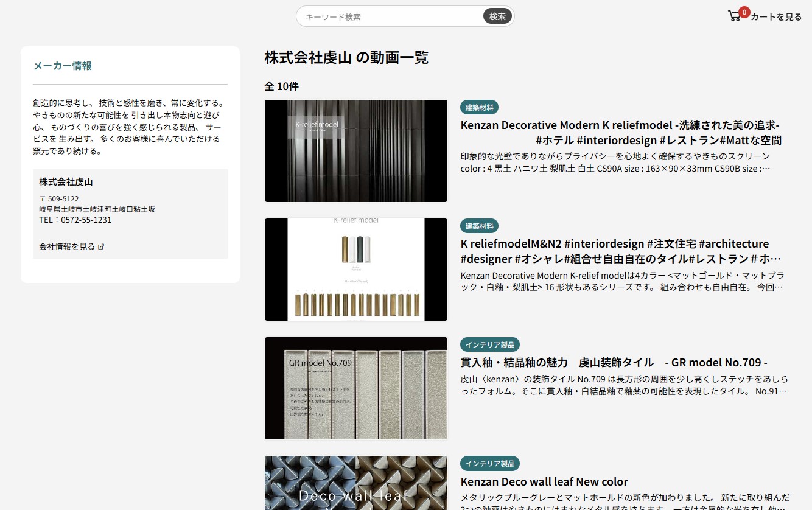812x510 pixels.
Task: Click the postal code 〒 509-5122
Action: pyautogui.click(x=59, y=198)
